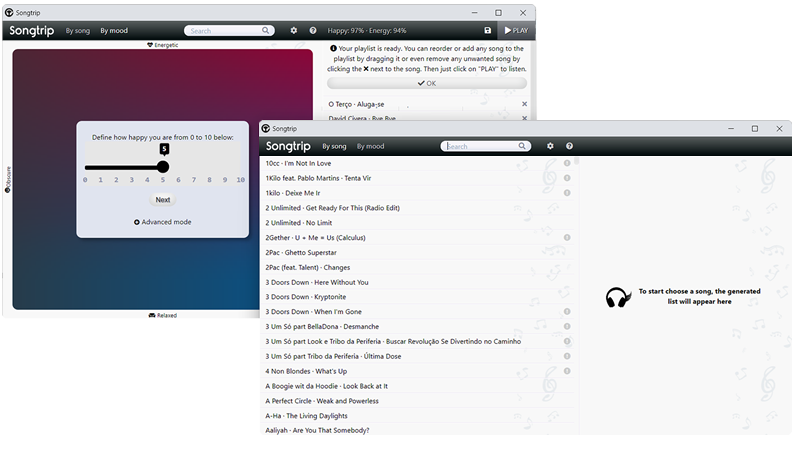Click Obscure label left of mood map
Viewport: 800px width, 453px height.
pos(8,180)
